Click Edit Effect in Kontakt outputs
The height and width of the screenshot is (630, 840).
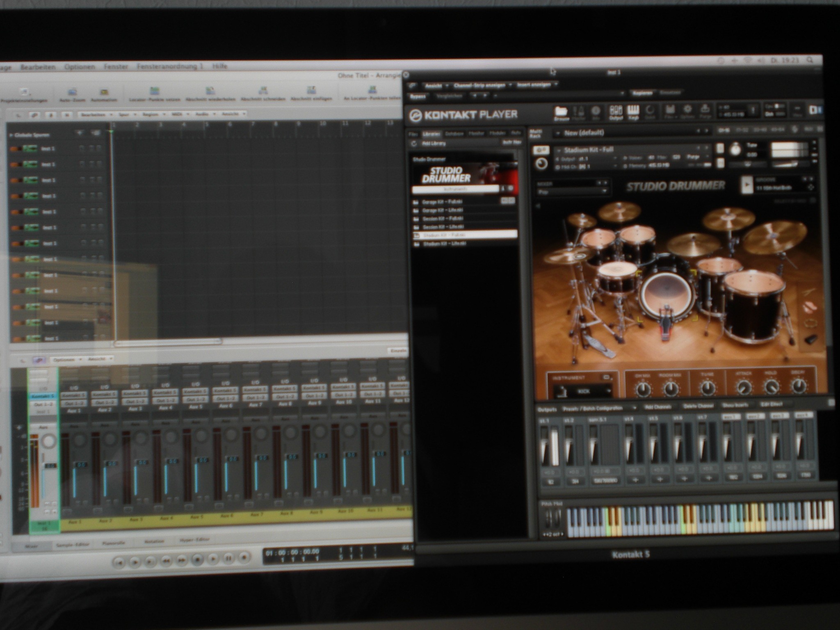[772, 404]
